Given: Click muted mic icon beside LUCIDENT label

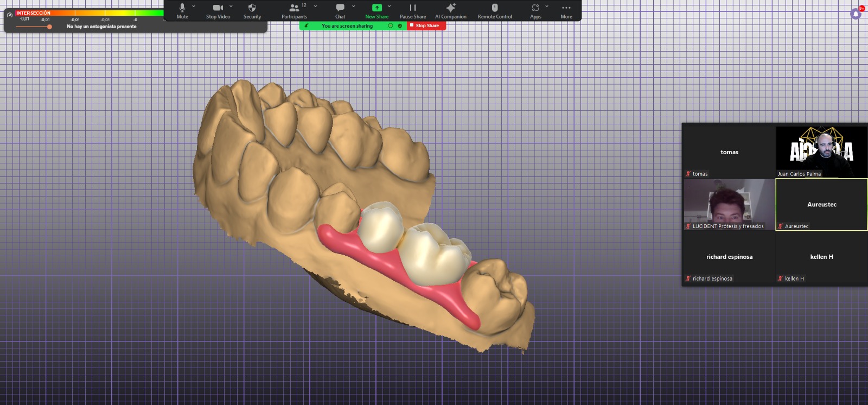Looking at the screenshot, I should pos(688,226).
